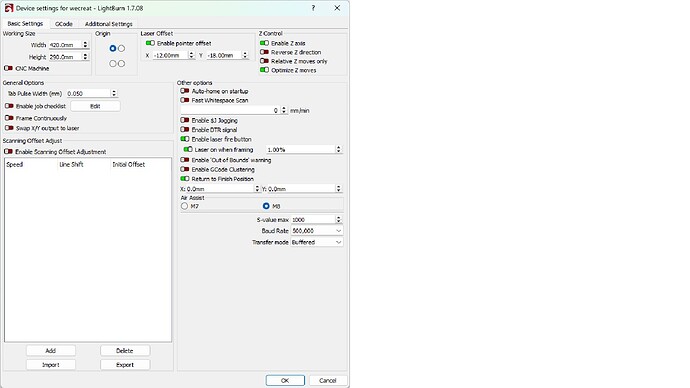The height and width of the screenshot is (388, 690).
Task: Toggle Enable 'Out of Bounds' warning
Action: pyautogui.click(x=185, y=160)
